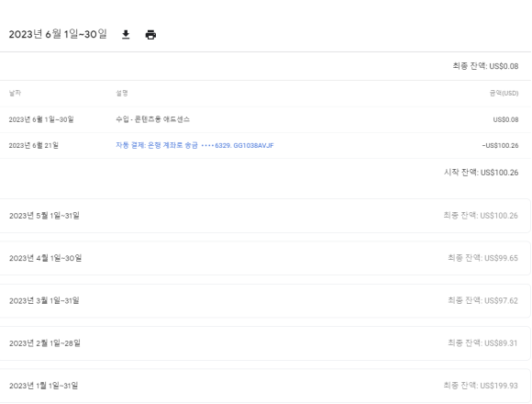
Task: Click the 2023년 6월 1일~30일 date cell in table
Action: tap(41, 119)
